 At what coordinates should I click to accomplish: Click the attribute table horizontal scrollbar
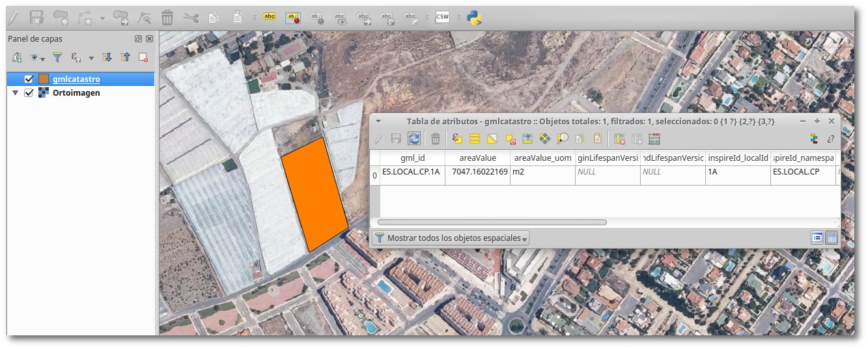coord(492,222)
